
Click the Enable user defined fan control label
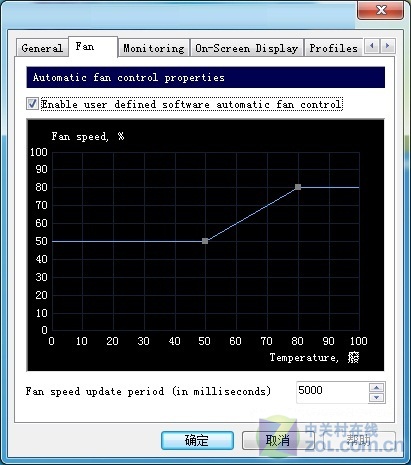coord(192,104)
